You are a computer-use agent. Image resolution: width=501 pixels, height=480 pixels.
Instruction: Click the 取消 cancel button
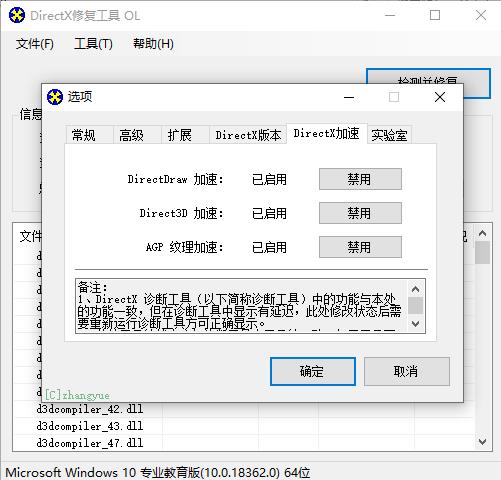tap(407, 371)
